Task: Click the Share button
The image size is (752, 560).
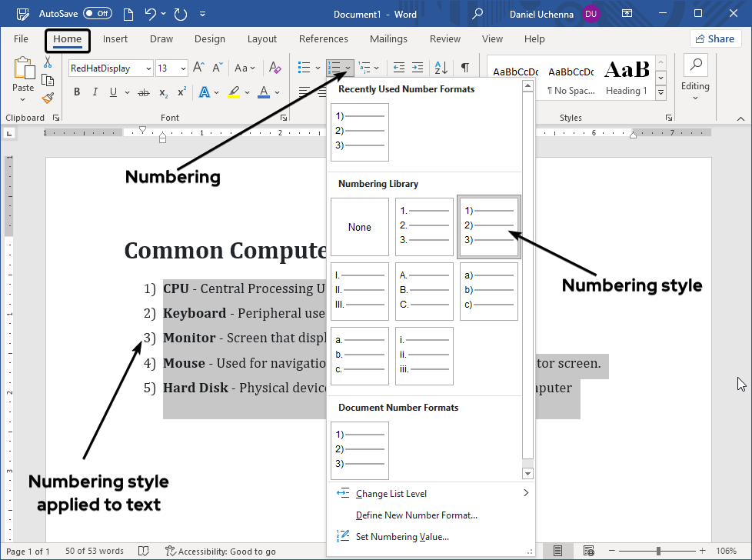Action: (x=714, y=39)
